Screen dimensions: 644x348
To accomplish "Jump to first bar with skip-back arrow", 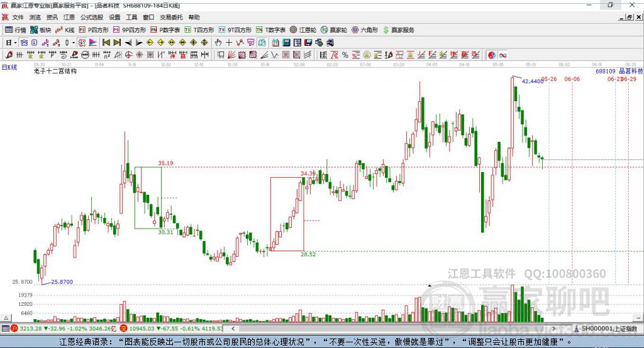I will click(x=106, y=42).
